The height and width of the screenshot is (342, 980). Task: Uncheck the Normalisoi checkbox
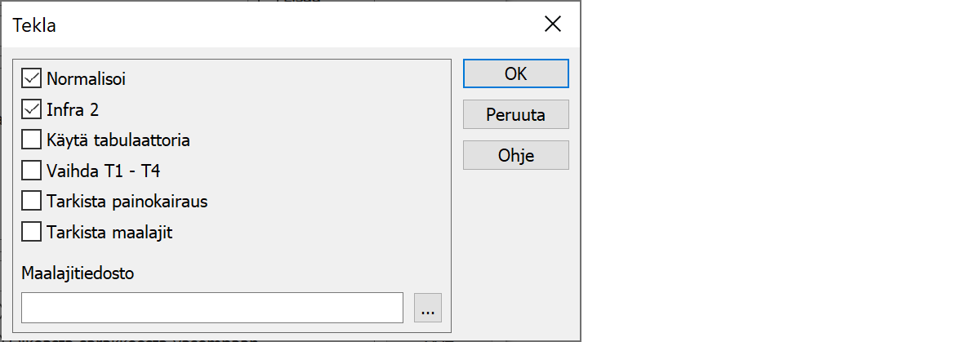point(32,79)
